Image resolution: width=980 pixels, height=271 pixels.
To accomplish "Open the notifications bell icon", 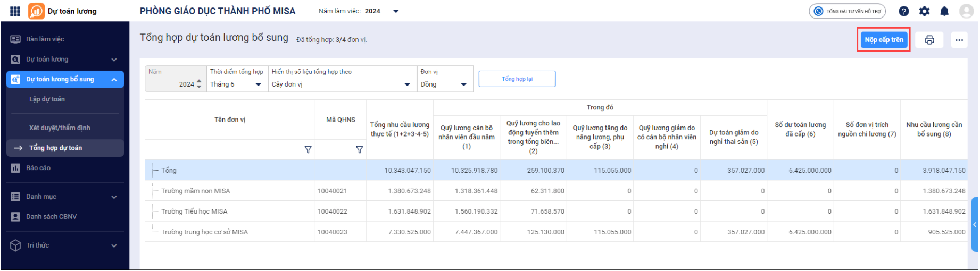I will point(944,11).
